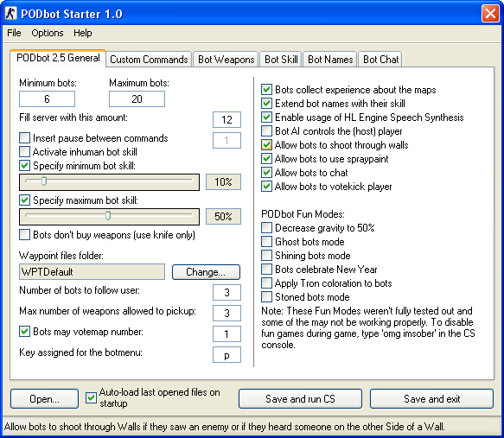Switch to the Bot Weapons tab

tap(226, 60)
